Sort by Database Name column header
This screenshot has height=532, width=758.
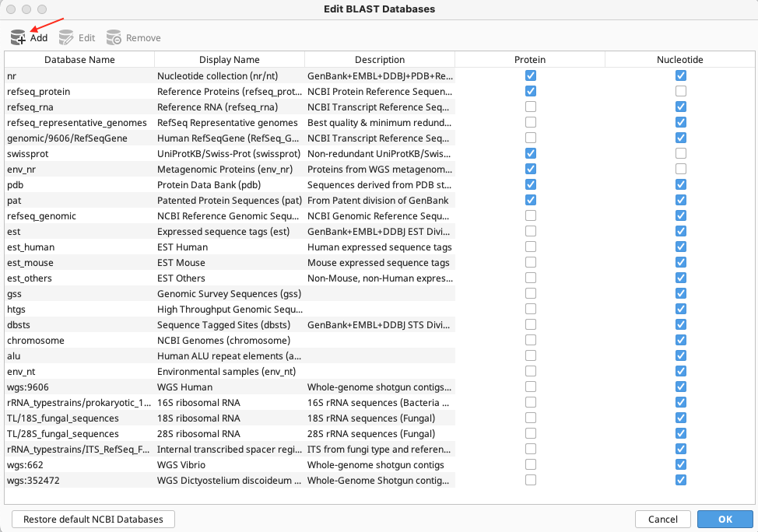[79, 59]
